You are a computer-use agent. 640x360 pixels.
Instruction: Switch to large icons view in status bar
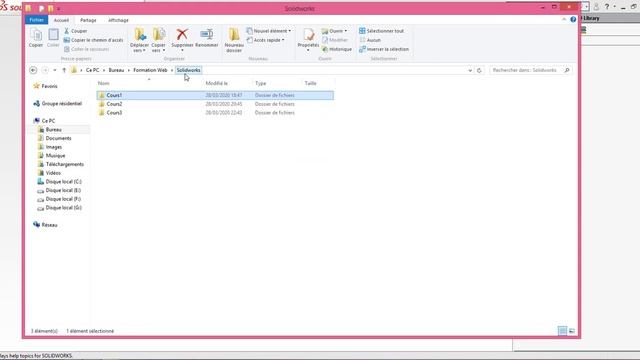(x=572, y=331)
